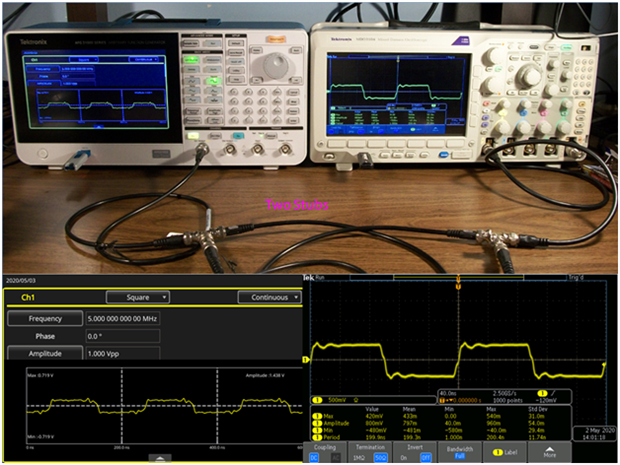Open the Continuous run mode dropdown
The height and width of the screenshot is (465, 620).
pos(270,297)
